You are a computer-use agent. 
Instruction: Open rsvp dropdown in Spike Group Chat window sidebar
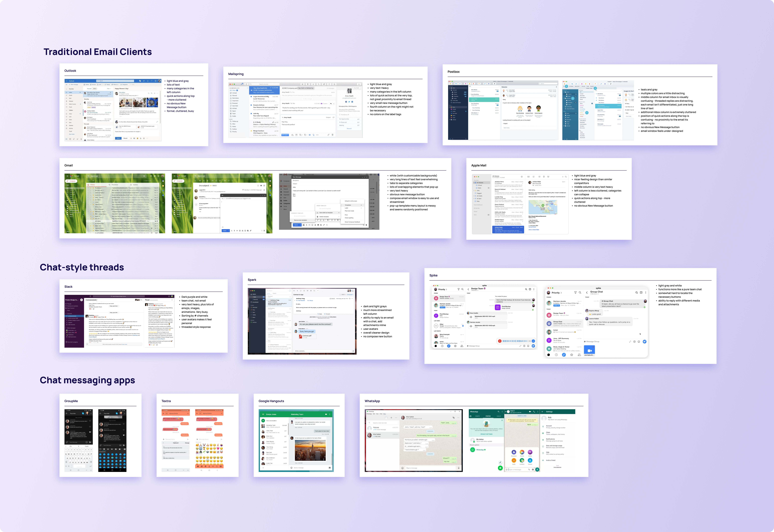pos(557,305)
